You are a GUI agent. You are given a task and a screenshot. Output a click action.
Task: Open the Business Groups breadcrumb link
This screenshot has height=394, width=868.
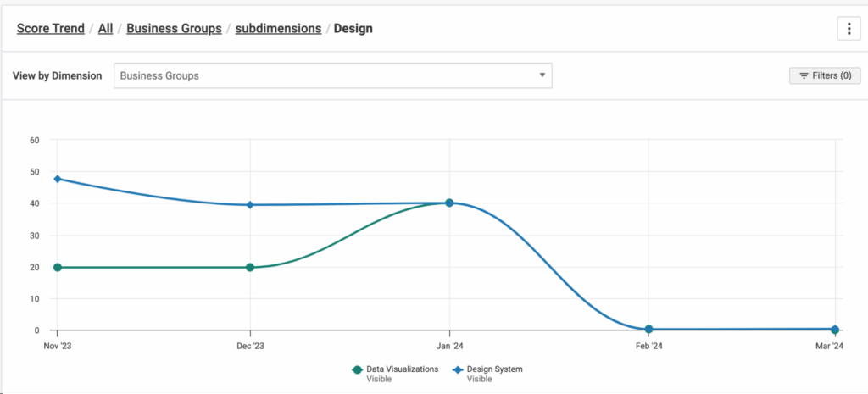tap(174, 28)
